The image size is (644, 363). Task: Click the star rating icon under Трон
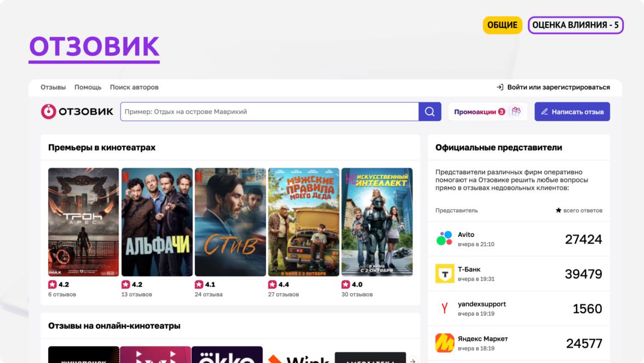coord(52,285)
